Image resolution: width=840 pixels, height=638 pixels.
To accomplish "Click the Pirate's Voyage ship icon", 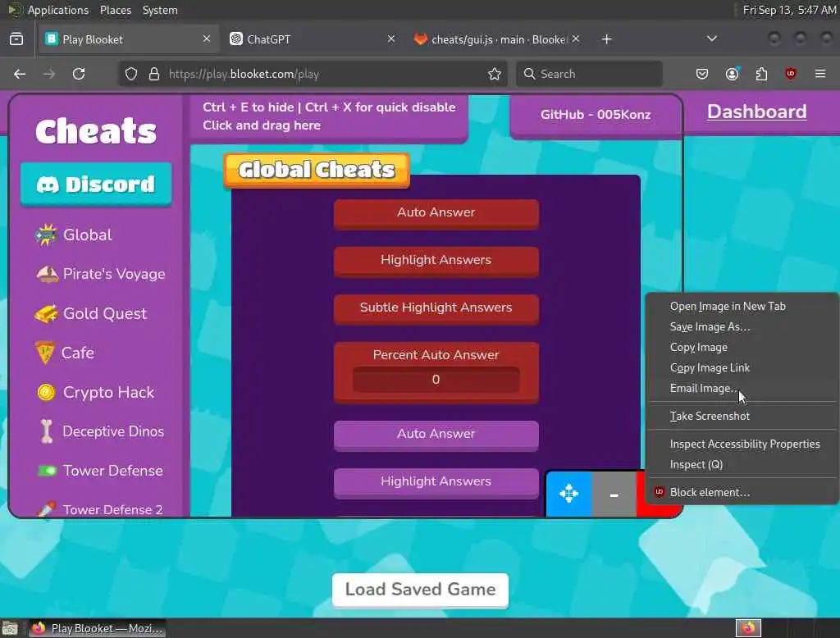I will (x=47, y=274).
